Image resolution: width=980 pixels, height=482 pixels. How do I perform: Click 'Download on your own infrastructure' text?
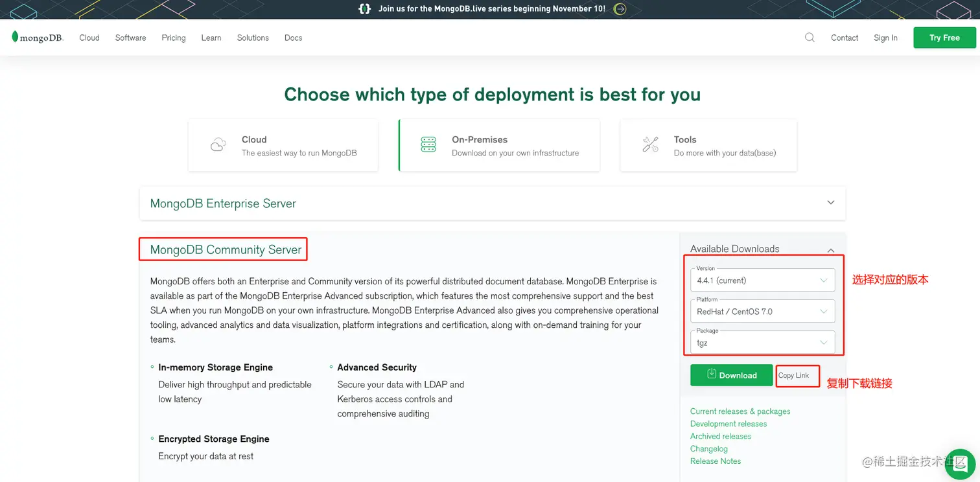(x=515, y=153)
